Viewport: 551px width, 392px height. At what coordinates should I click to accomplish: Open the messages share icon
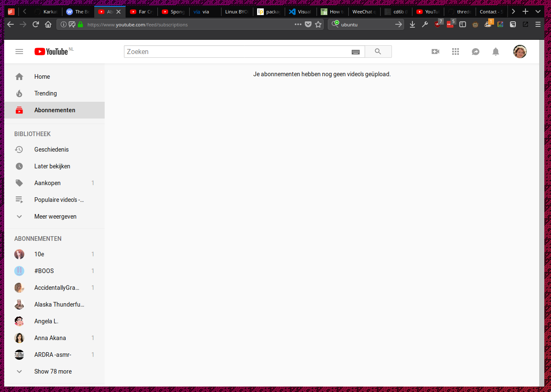476,52
